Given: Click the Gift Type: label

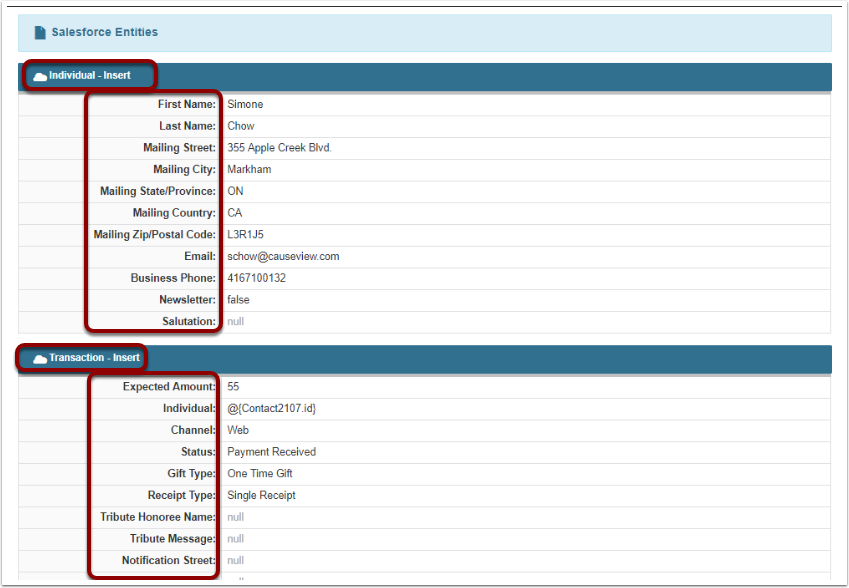Looking at the screenshot, I should pos(191,473).
